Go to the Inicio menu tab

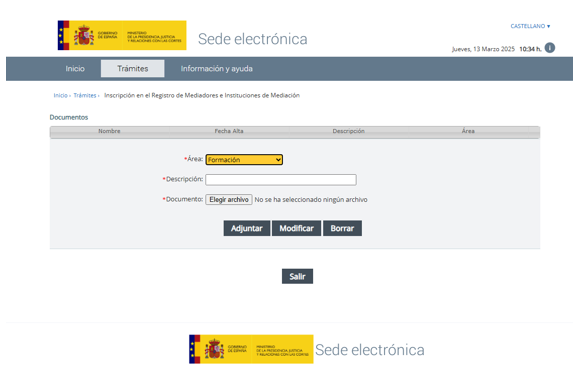pos(75,69)
